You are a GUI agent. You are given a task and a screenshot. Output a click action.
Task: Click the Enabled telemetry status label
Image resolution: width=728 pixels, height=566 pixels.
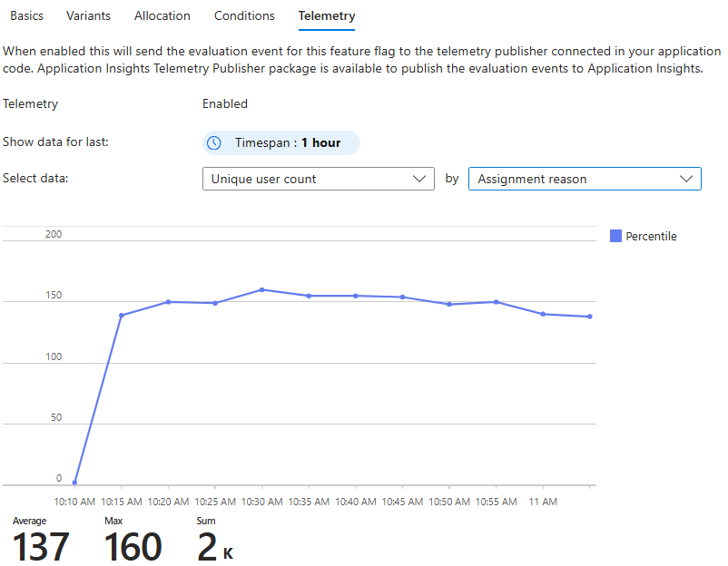pyautogui.click(x=225, y=103)
